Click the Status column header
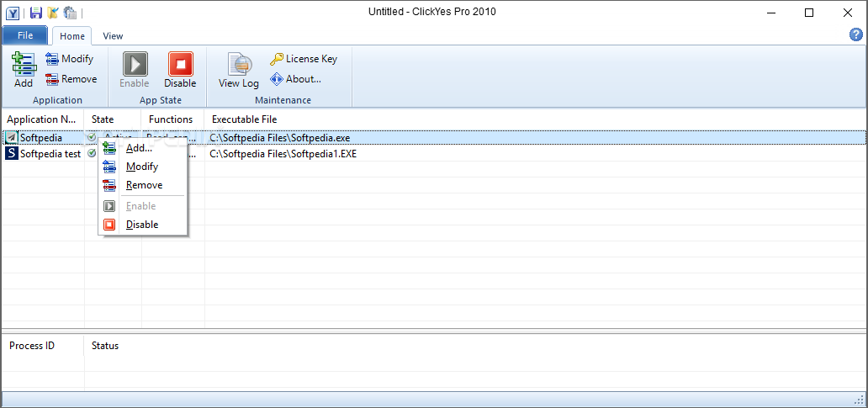The image size is (868, 408). [x=105, y=346]
